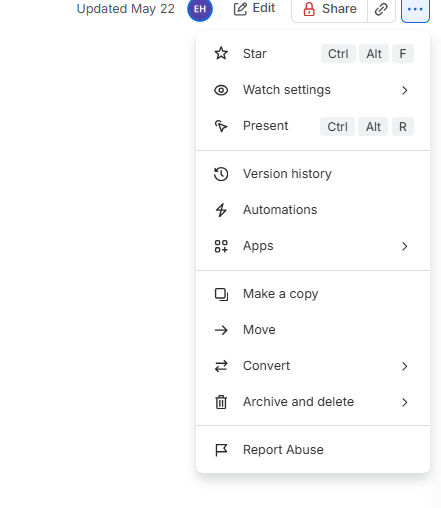Expand Archive and delete submenu chevron
Screen dimensions: 441x508
click(x=405, y=402)
